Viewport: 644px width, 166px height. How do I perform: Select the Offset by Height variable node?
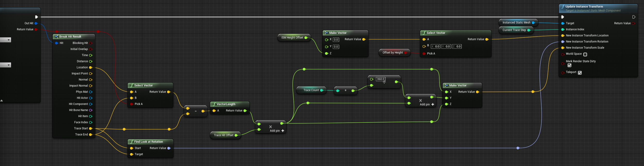pyautogui.click(x=394, y=53)
